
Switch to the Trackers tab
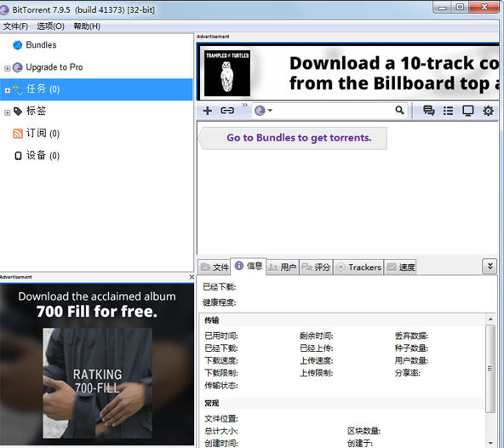[x=358, y=267]
